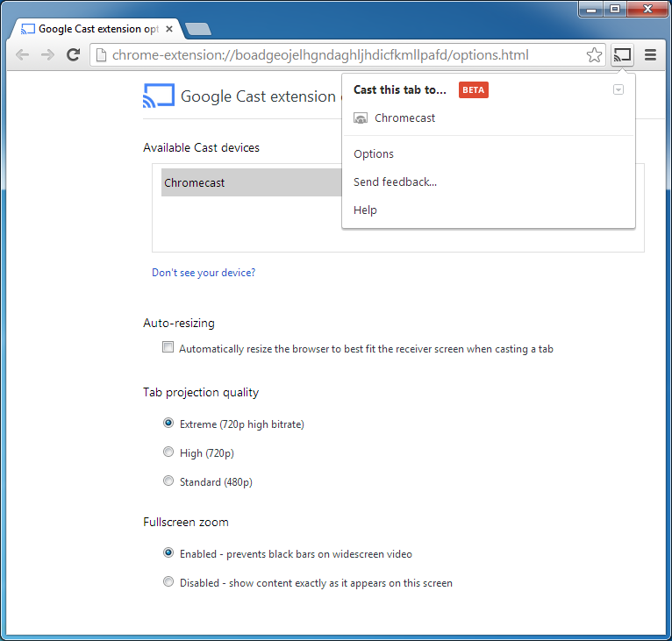Select Enabled fullscreen zoom option
672x641 pixels.
[x=168, y=552]
